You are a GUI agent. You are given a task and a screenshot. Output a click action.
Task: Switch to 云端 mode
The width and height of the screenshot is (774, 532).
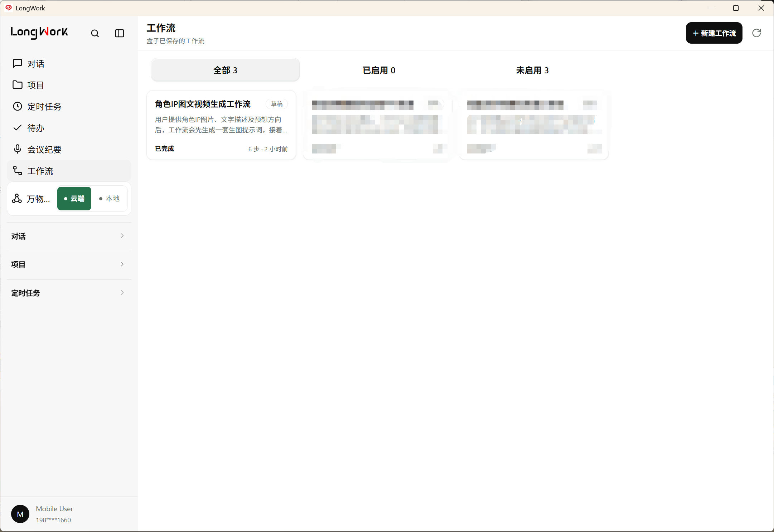coord(74,199)
